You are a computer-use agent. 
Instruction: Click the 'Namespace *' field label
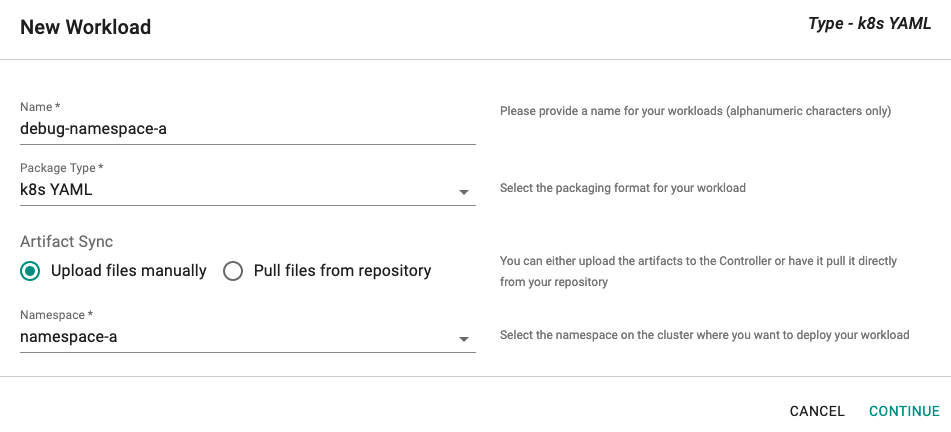tap(57, 315)
